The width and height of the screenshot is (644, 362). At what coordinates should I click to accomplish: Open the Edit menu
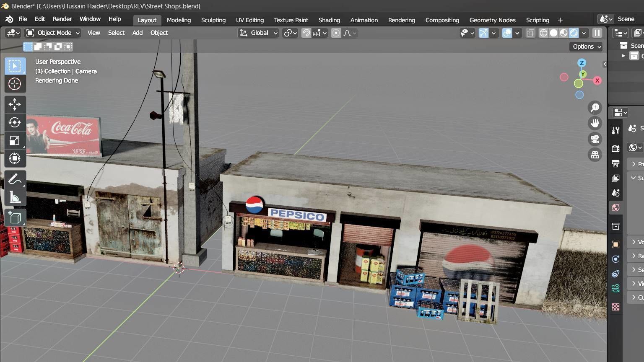tap(40, 19)
